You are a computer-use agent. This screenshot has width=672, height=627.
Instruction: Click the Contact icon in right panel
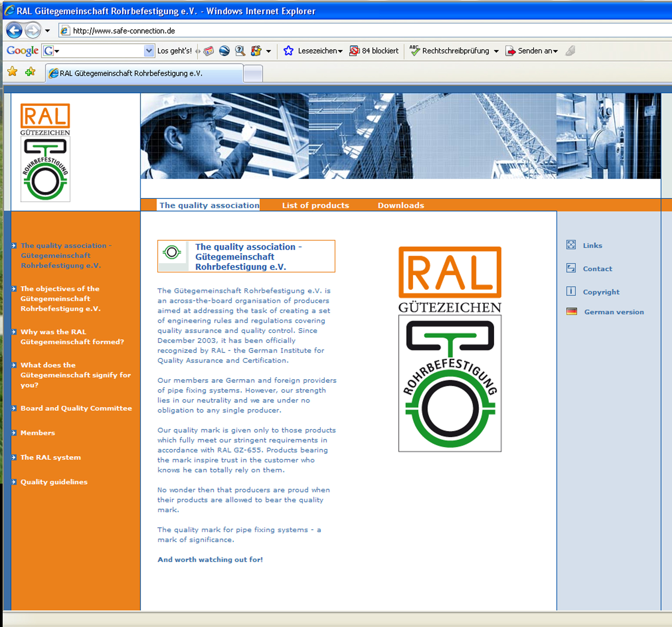coord(571,268)
